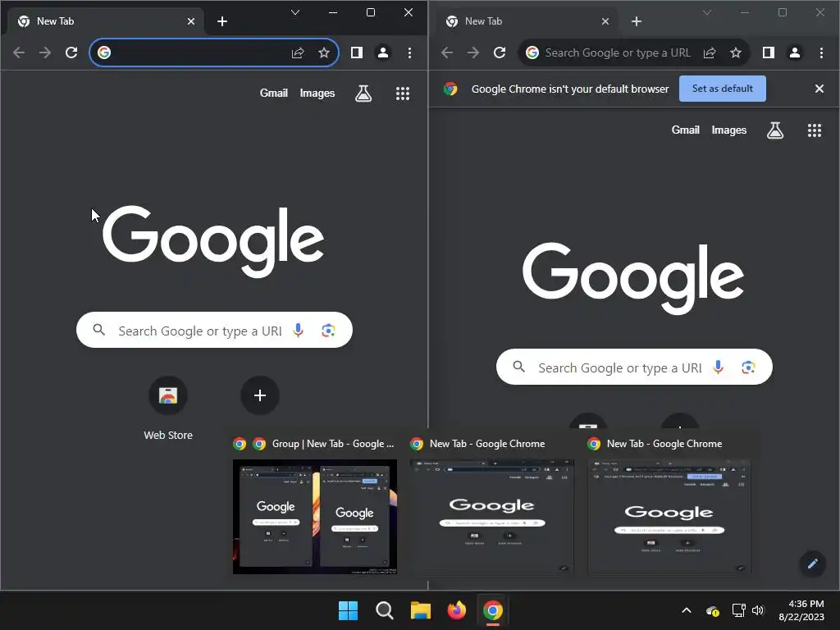This screenshot has width=840, height=630.
Task: Open three-dot menu in right Chrome window
Action: pos(820,52)
